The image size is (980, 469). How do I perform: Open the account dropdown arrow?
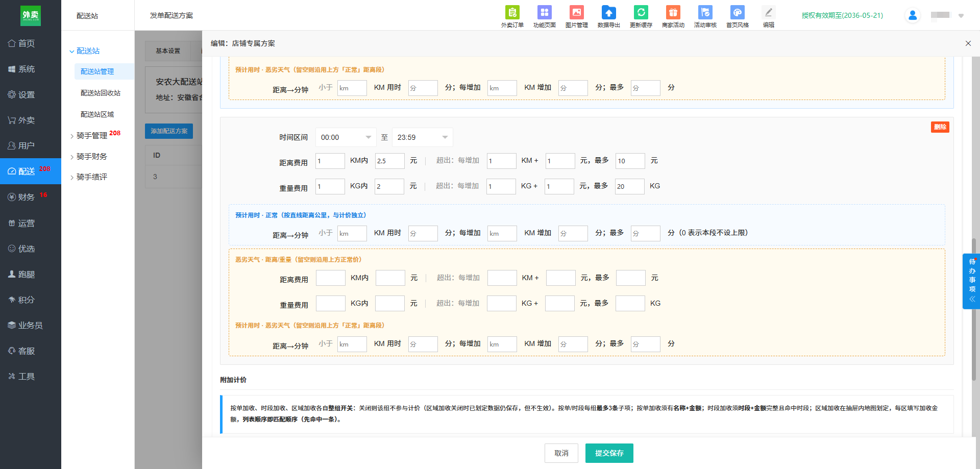click(961, 16)
